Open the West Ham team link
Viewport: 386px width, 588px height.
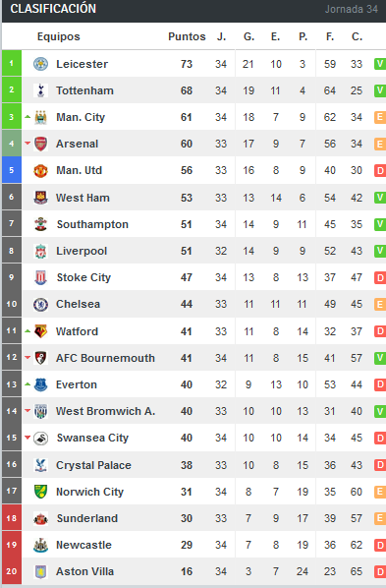click(x=83, y=198)
